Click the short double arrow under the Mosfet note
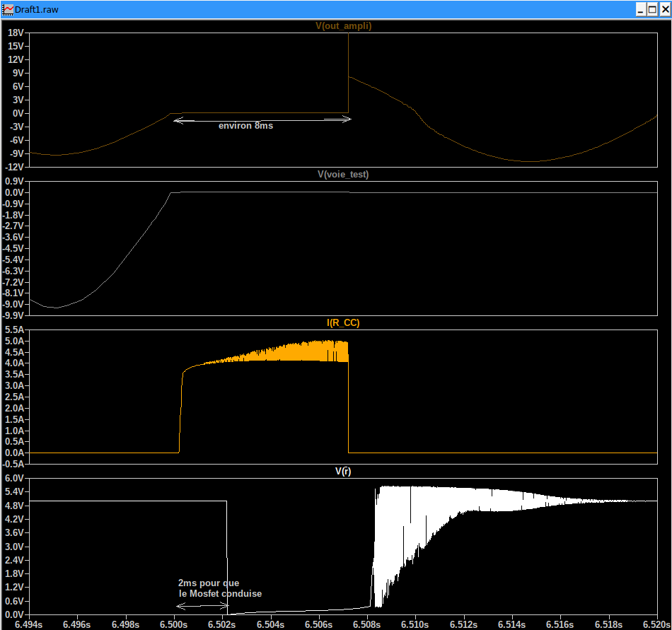 201,607
